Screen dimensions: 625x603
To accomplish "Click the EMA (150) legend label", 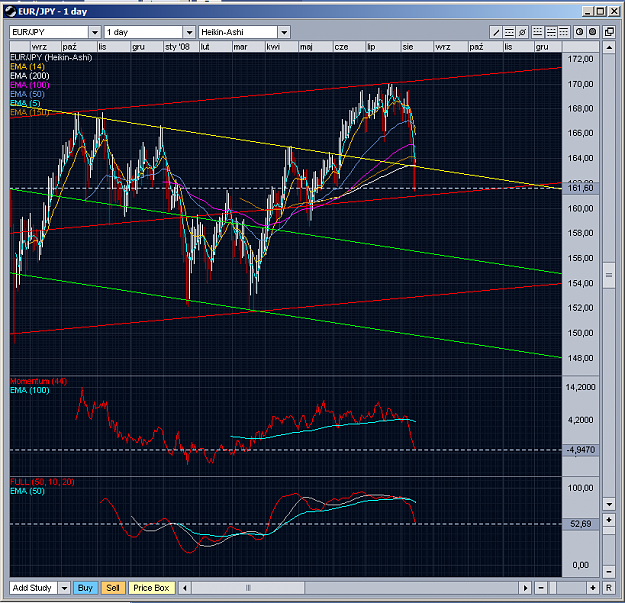I will coord(30,112).
